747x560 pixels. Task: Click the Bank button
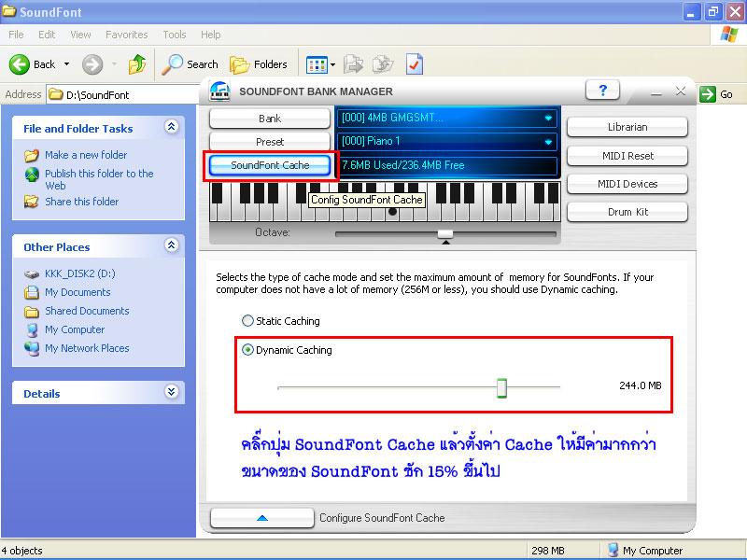point(270,119)
